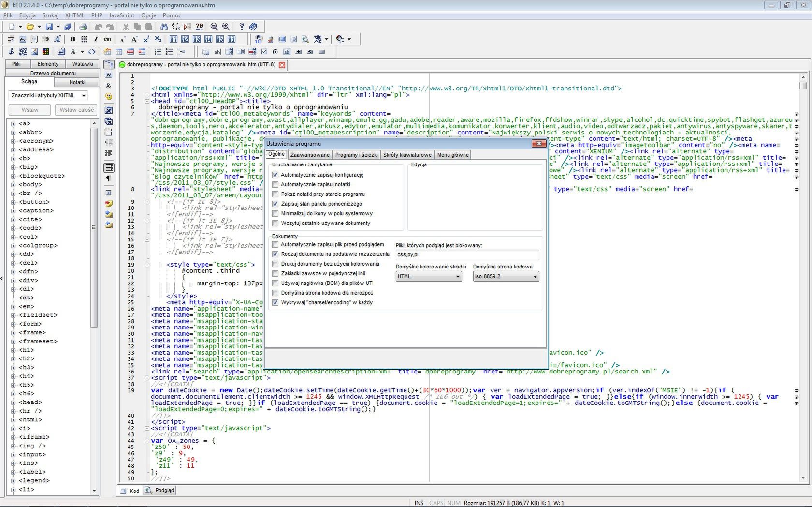Click the binoculars find icon
Viewport: 812px width, 507px height.
coord(164,27)
